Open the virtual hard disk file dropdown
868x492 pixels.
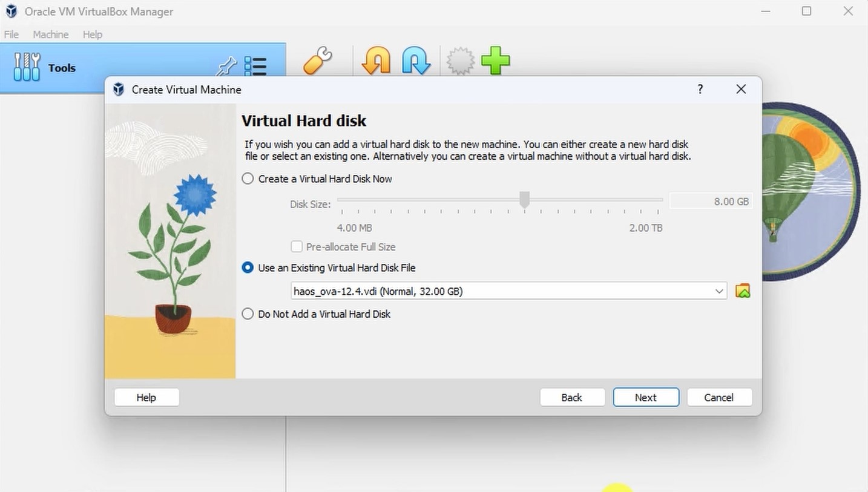tap(720, 290)
